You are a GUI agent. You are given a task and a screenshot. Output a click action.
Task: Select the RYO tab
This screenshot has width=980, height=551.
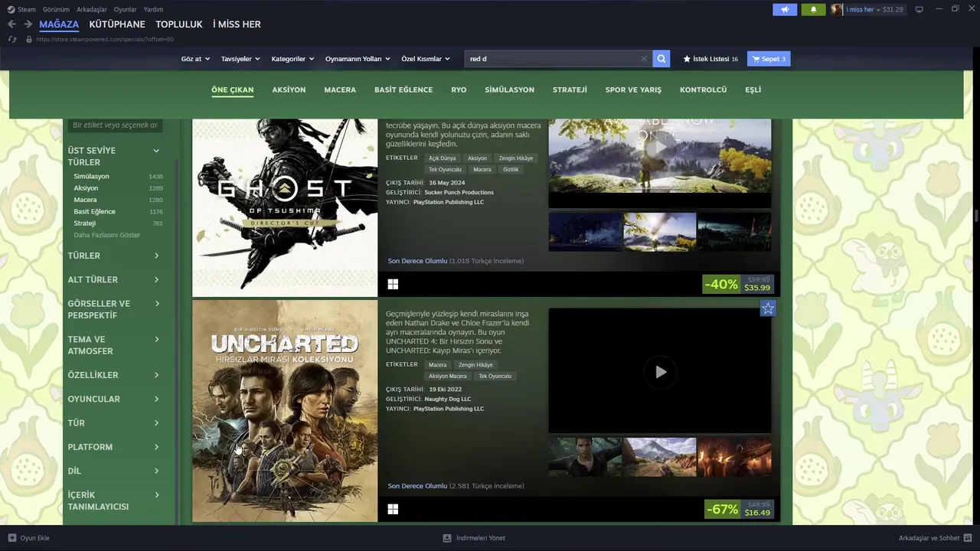tap(459, 90)
